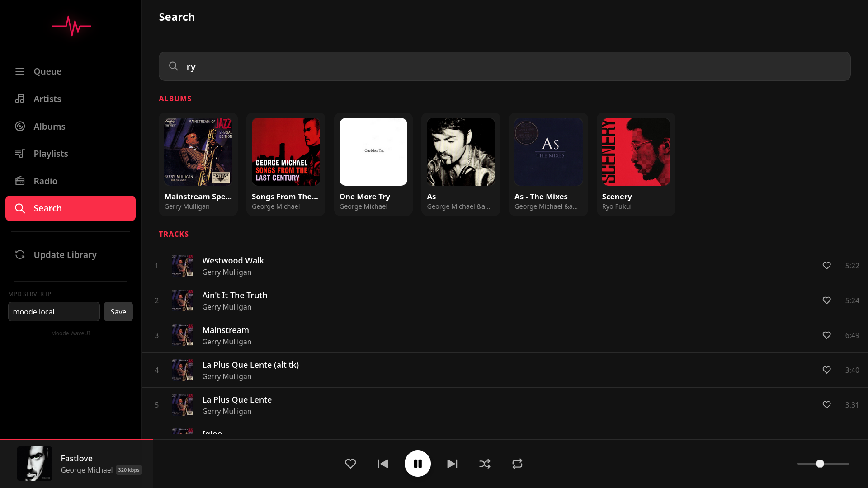868x488 pixels.
Task: Open Playlists from the sidebar
Action: tap(51, 154)
